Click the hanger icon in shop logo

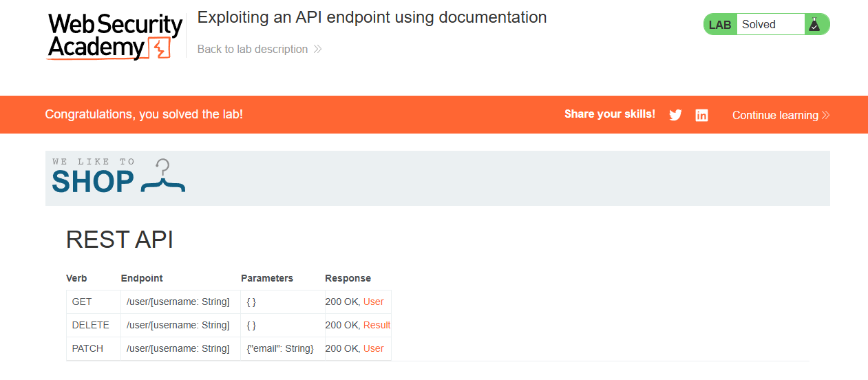(x=163, y=178)
